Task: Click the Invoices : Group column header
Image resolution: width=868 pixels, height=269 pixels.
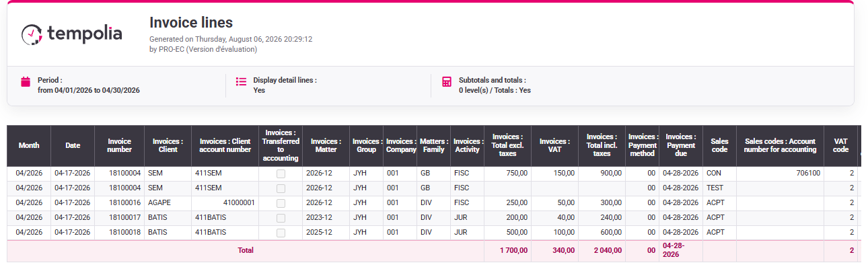Action: [367, 145]
